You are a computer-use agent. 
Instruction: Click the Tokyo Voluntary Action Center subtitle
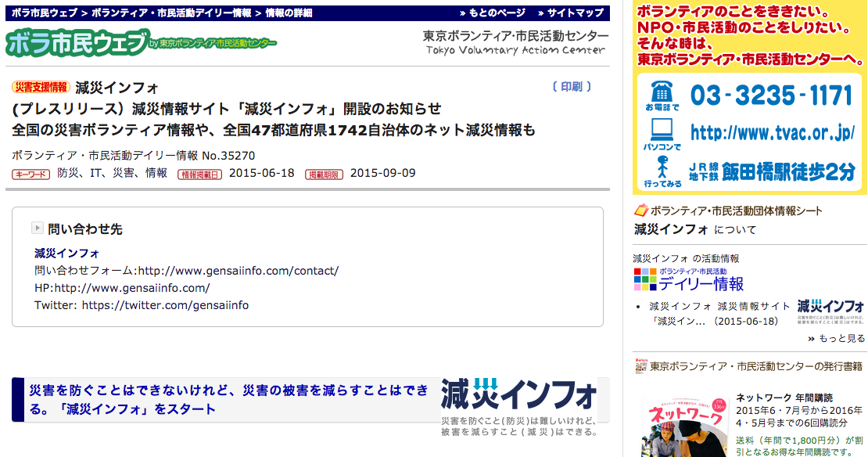click(516, 50)
